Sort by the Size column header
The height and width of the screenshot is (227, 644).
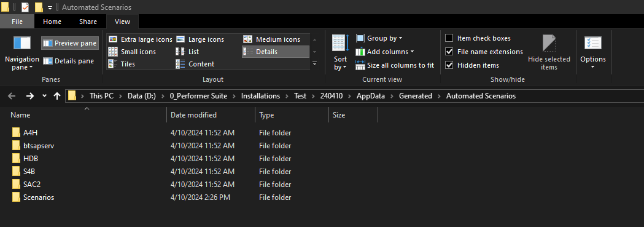coord(353,115)
